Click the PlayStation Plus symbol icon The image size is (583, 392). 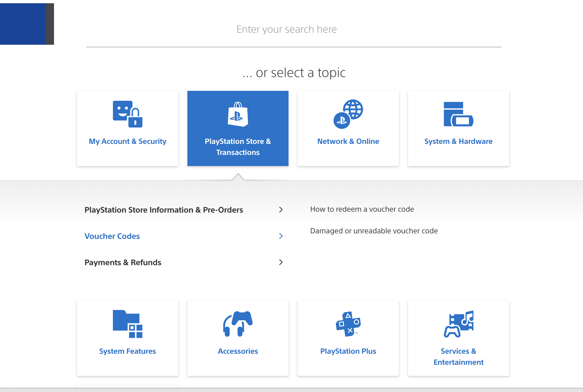348,324
